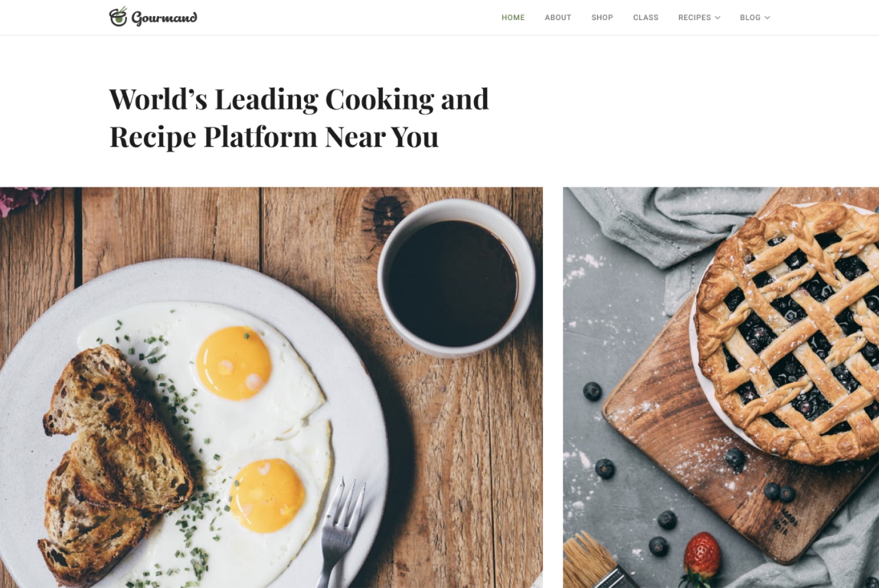
Task: Click the Gourmand wordmark text
Action: pos(164,18)
